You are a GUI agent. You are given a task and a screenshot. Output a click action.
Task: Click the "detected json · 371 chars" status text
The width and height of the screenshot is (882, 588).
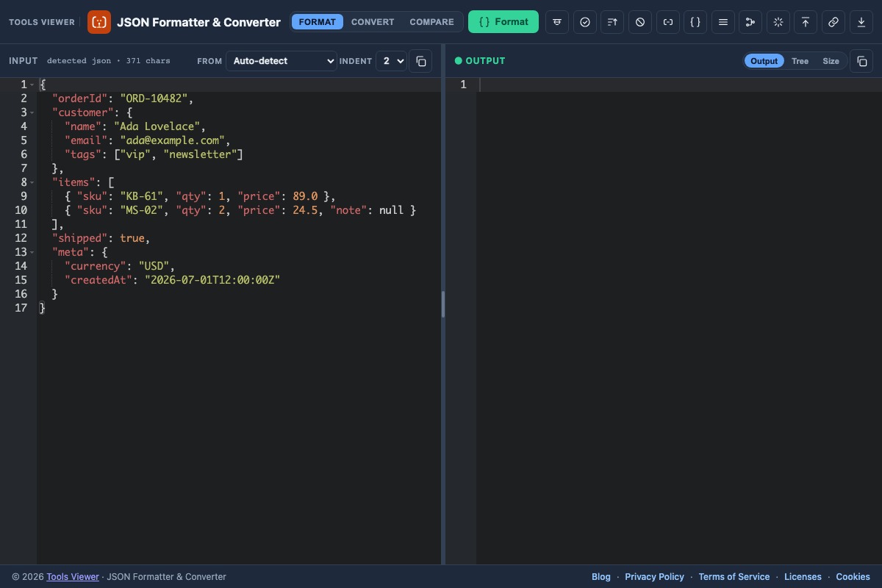tap(108, 61)
